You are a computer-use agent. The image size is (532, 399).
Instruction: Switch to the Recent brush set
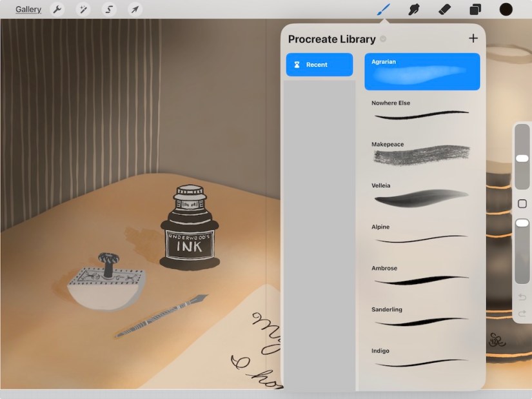click(319, 65)
